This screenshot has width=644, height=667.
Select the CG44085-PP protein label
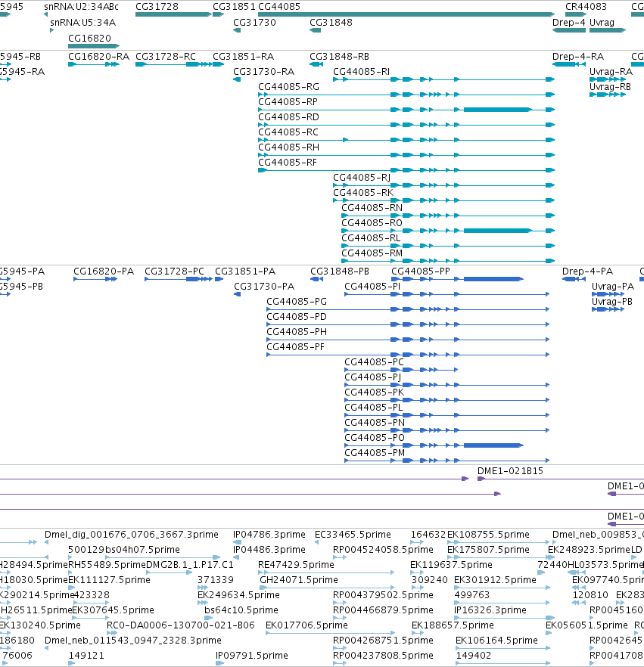[421, 271]
